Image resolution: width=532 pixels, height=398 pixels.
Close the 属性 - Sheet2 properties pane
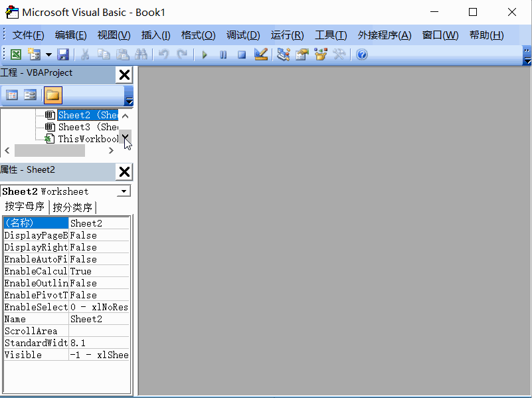[x=124, y=171]
